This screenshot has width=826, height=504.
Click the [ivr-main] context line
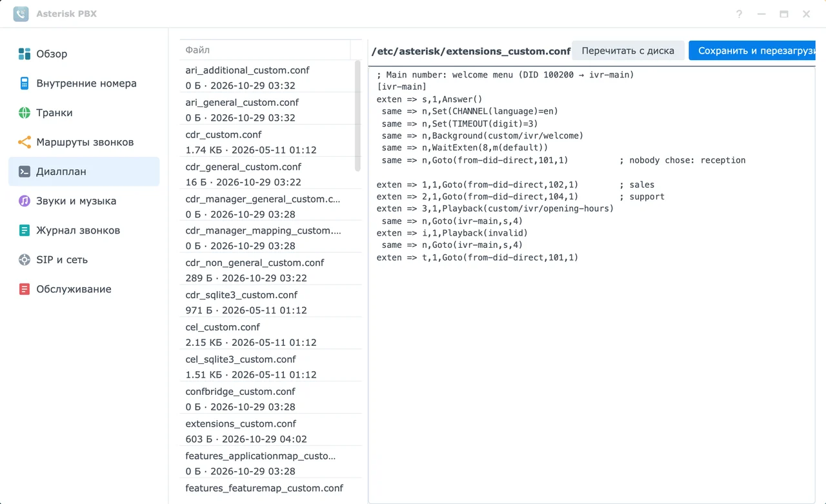pos(401,87)
